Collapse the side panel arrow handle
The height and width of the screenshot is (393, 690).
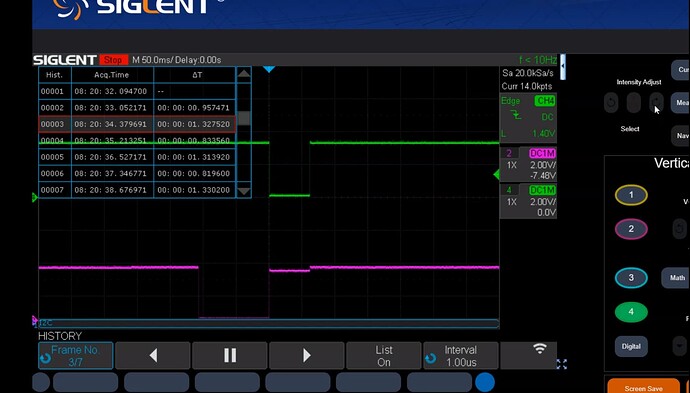[x=563, y=67]
